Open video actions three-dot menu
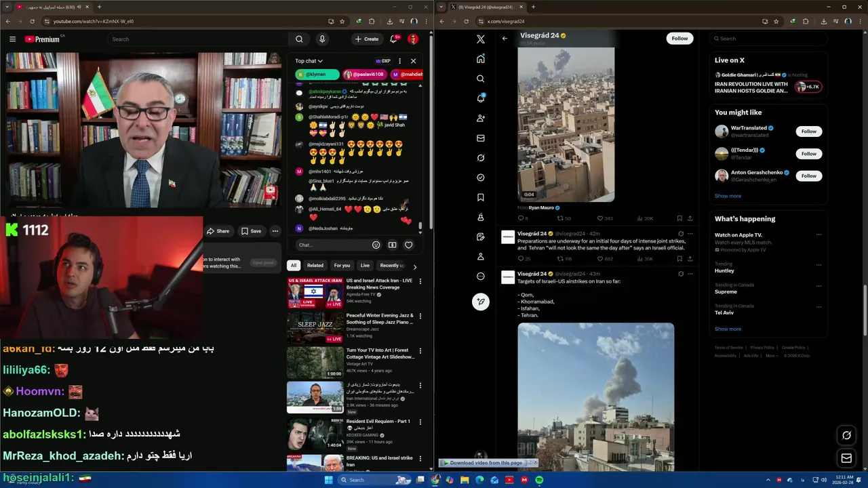Image resolution: width=868 pixels, height=488 pixels. (x=275, y=231)
